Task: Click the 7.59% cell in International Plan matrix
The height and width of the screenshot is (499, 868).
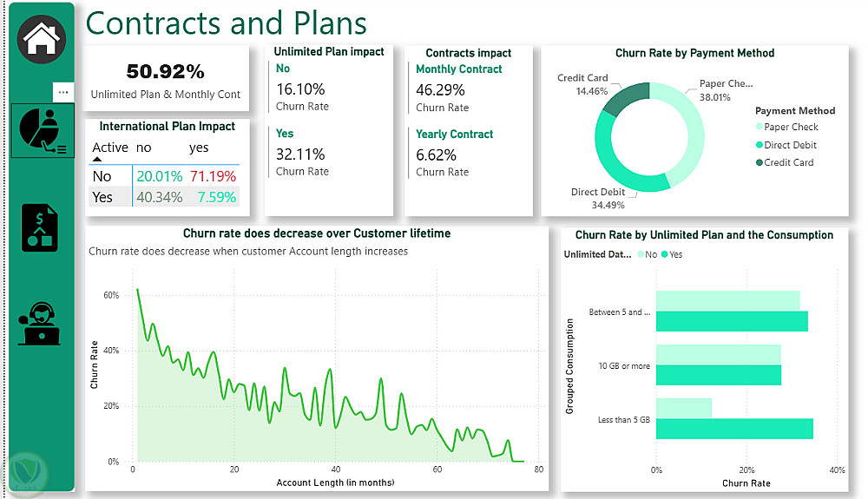Action: [x=216, y=197]
